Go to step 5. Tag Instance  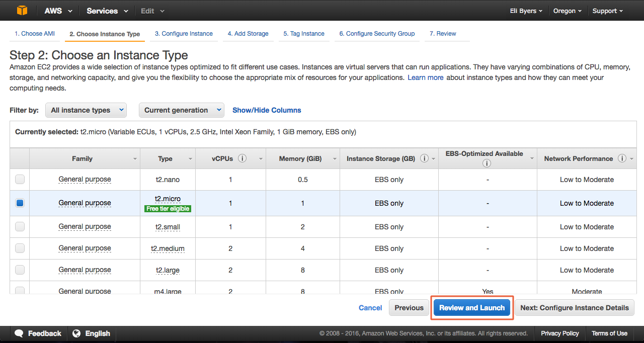(304, 34)
